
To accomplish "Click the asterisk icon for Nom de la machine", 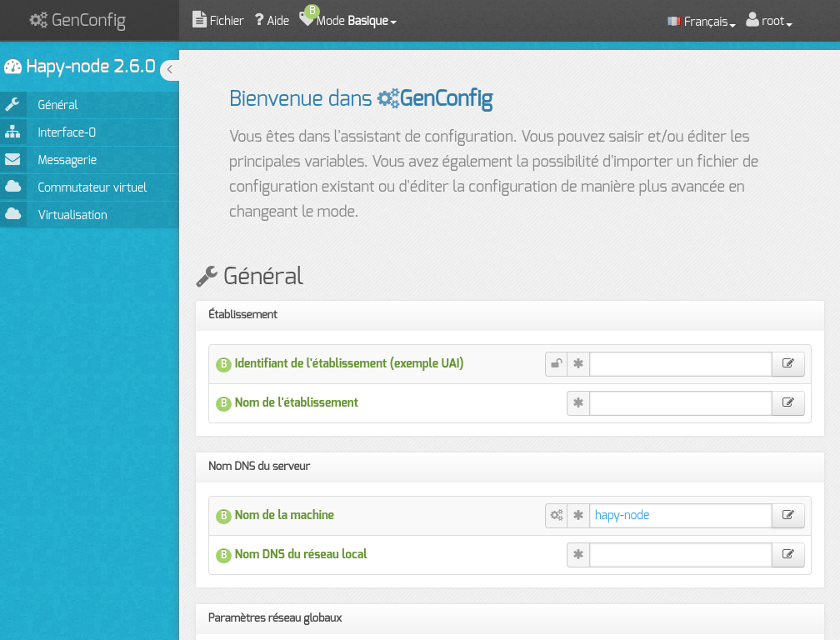I will click(578, 515).
